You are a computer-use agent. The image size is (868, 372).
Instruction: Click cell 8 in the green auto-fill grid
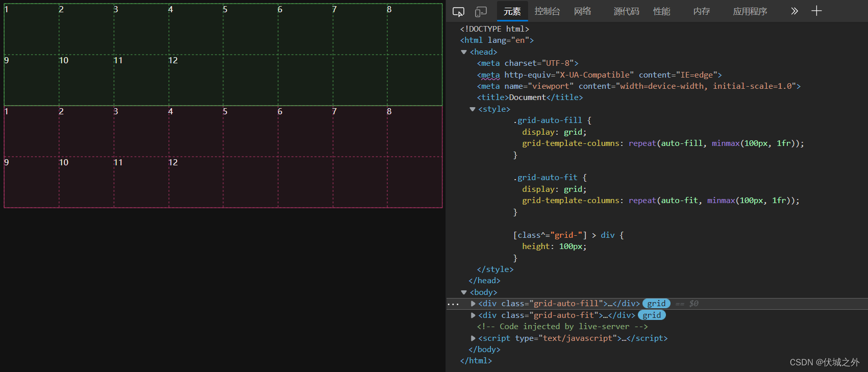pos(415,29)
